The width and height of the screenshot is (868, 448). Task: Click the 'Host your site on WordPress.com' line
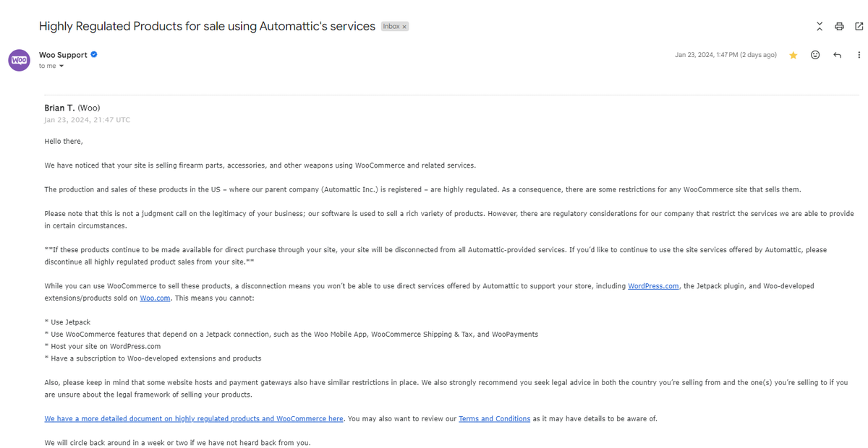pos(102,346)
